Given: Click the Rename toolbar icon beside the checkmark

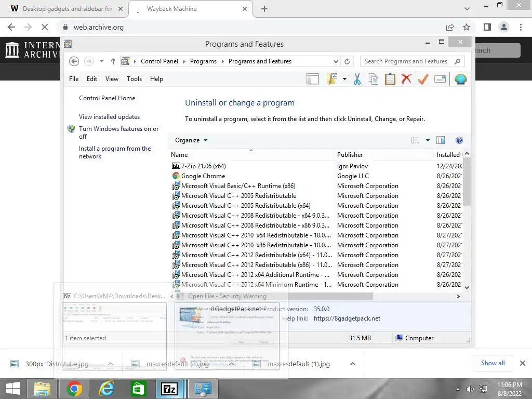Looking at the screenshot, I should [x=440, y=79].
